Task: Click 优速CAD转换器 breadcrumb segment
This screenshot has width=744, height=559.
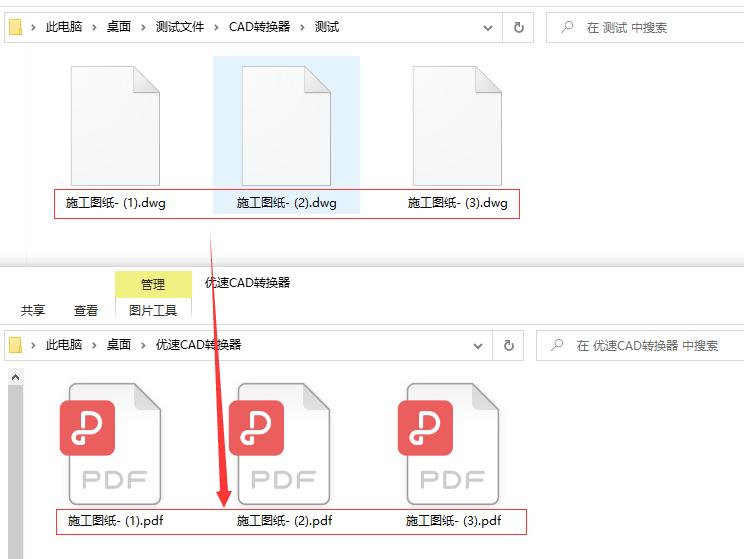Action: [x=198, y=345]
